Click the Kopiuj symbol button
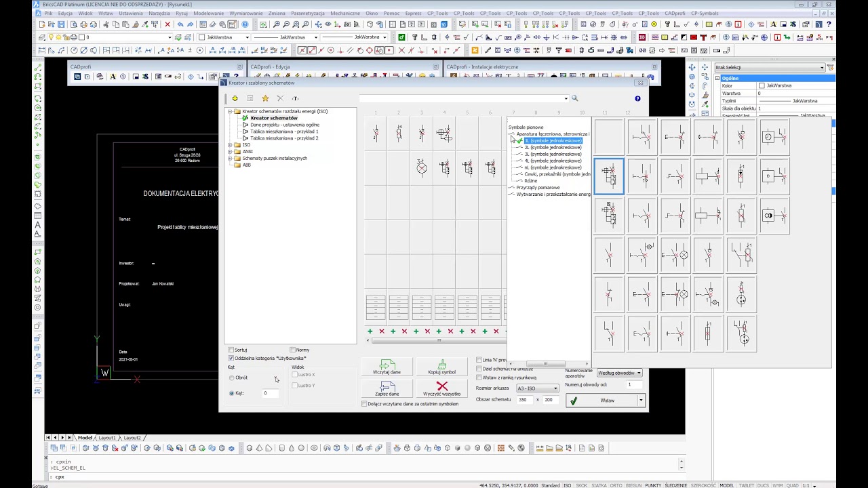Image resolution: width=868 pixels, height=488 pixels. tap(442, 367)
